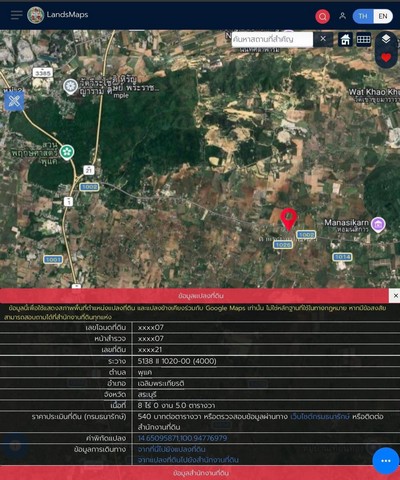Click the house icon on map toolbar
The height and width of the screenshot is (480, 400).
point(345,39)
